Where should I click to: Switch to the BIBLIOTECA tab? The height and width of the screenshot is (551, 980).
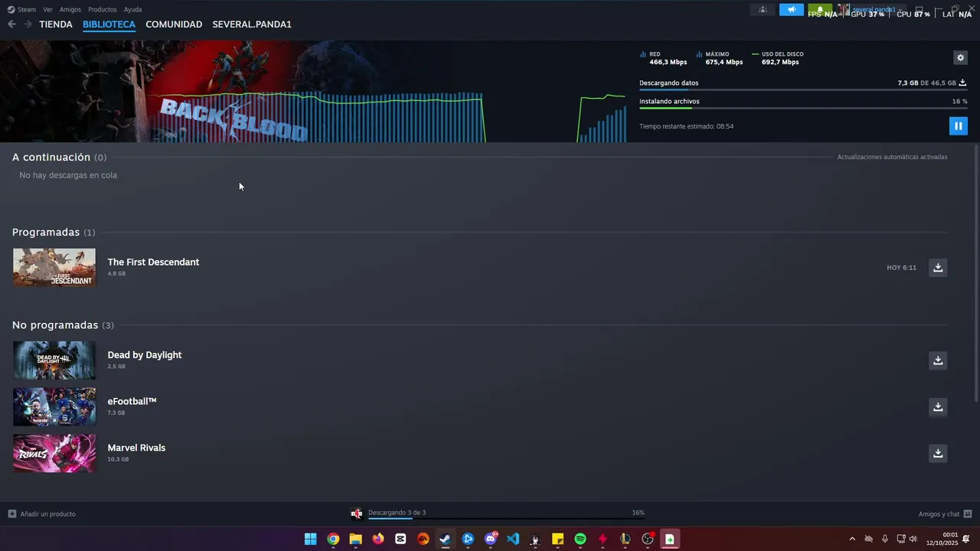109,24
